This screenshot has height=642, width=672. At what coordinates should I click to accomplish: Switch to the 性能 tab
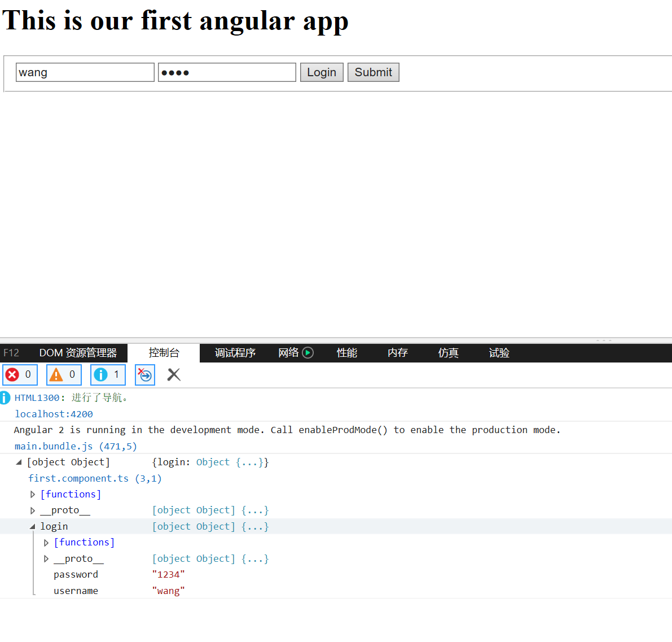coord(346,353)
